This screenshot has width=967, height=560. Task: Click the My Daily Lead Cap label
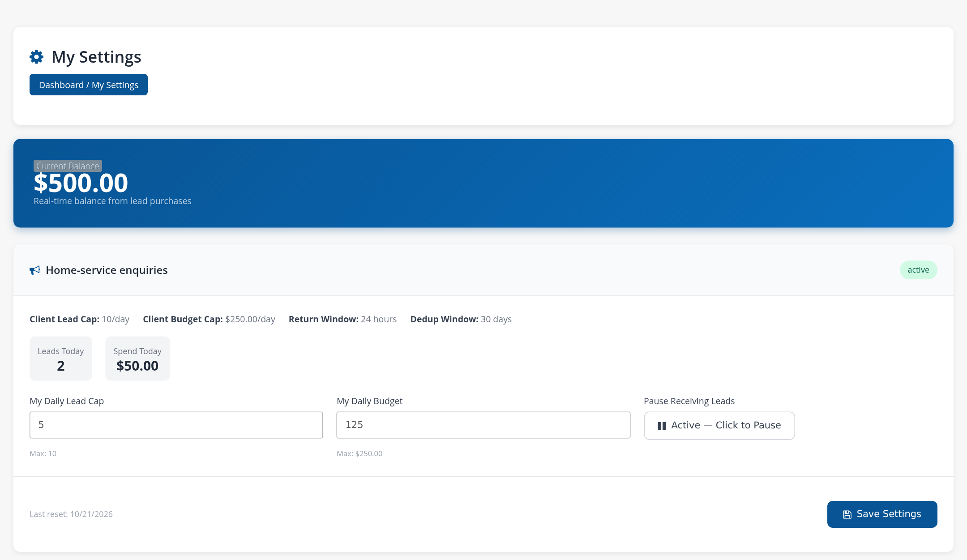tap(67, 401)
